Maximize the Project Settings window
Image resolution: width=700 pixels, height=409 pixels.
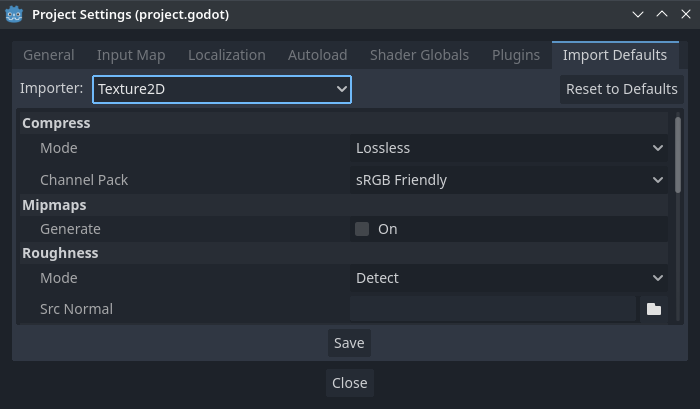[661, 15]
